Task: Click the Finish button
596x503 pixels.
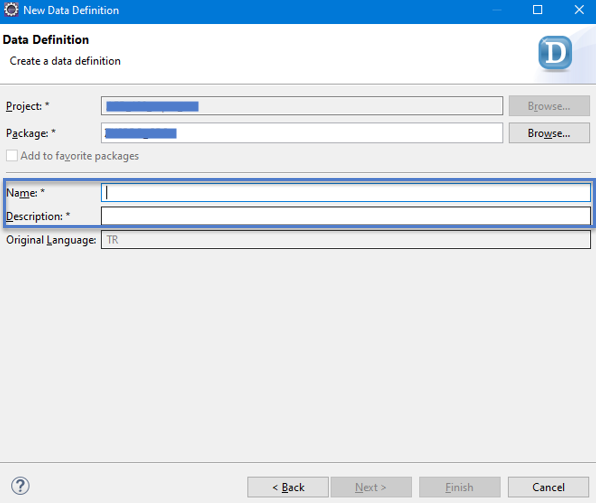Action: pyautogui.click(x=460, y=487)
